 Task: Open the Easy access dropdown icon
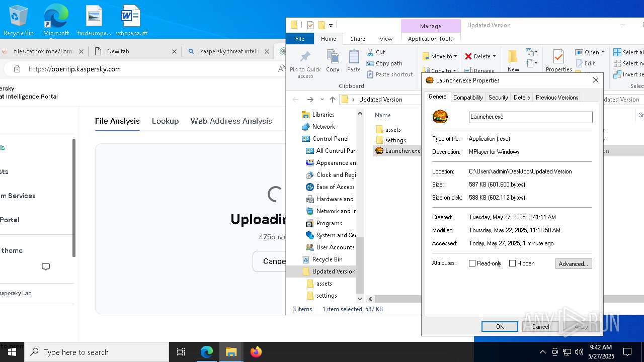531,63
